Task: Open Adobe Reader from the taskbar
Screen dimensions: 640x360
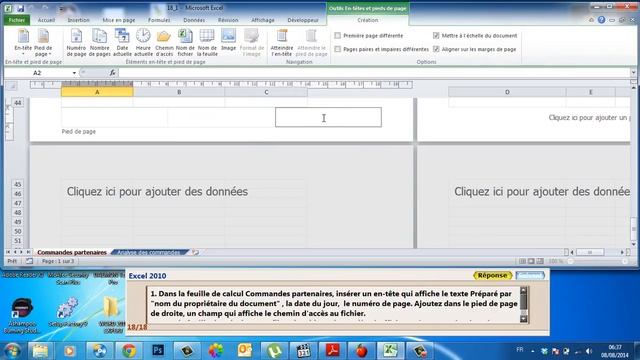Action: [x=332, y=350]
